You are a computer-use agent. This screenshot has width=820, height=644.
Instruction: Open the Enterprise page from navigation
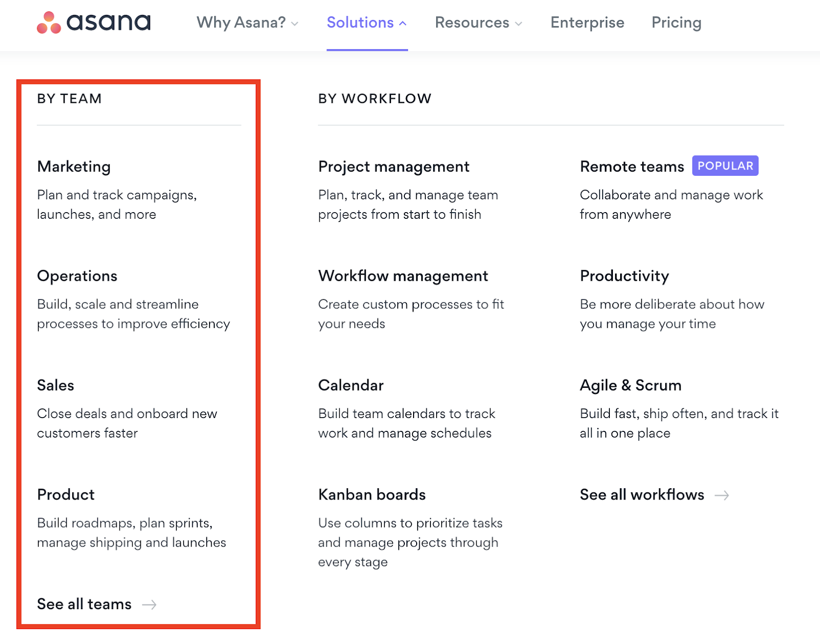(587, 23)
